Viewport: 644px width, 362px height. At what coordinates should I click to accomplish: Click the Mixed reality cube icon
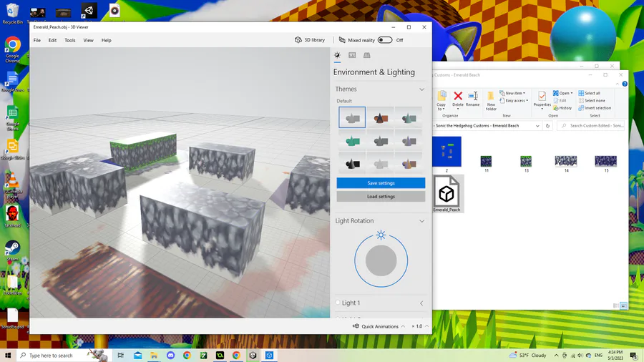(342, 40)
